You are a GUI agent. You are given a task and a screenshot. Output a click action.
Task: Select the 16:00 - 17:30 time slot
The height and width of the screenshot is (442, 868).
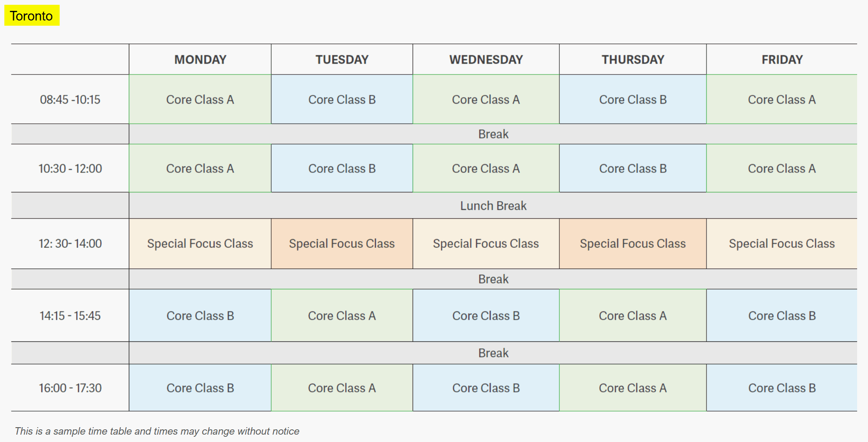tap(70, 388)
